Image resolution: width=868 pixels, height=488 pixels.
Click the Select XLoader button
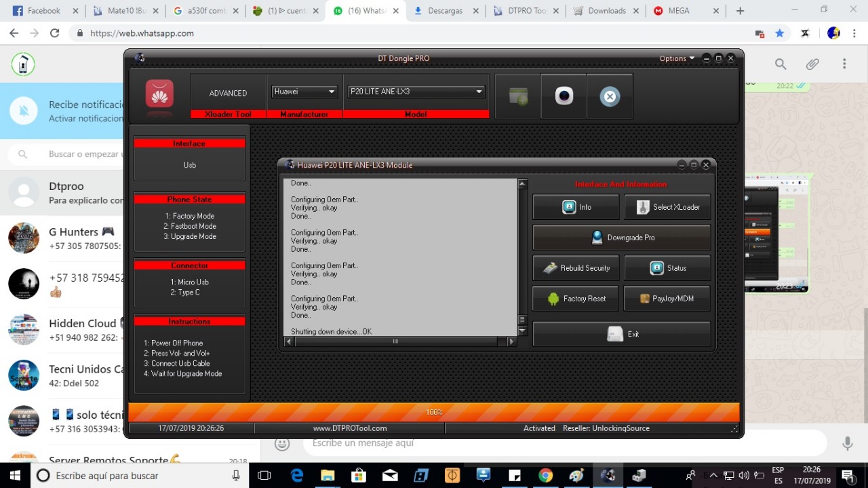point(667,207)
